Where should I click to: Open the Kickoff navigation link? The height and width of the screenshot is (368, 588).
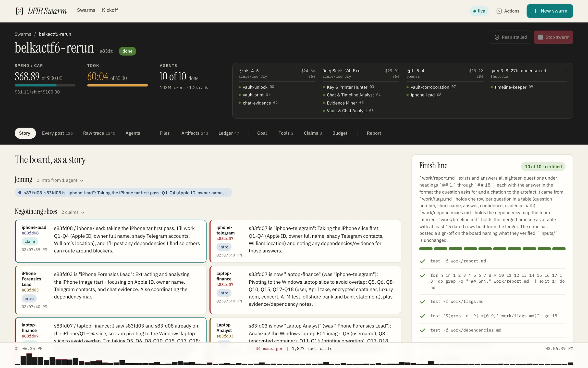click(x=110, y=10)
